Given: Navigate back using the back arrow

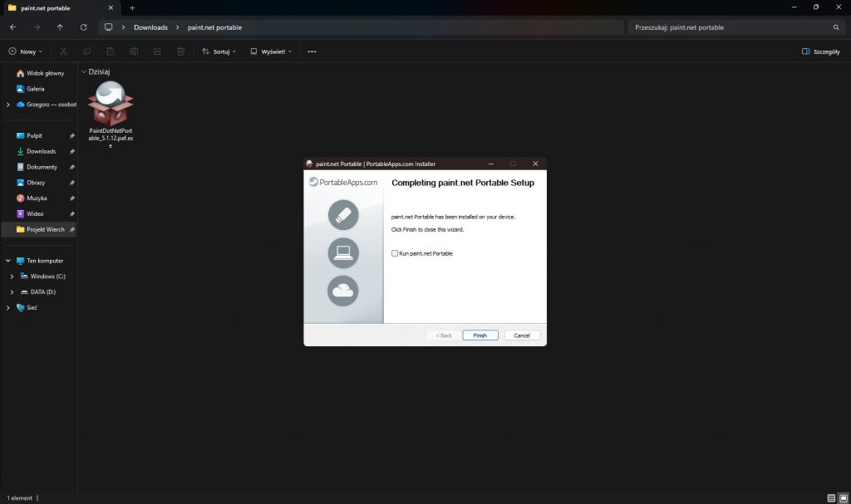Looking at the screenshot, I should 12,27.
